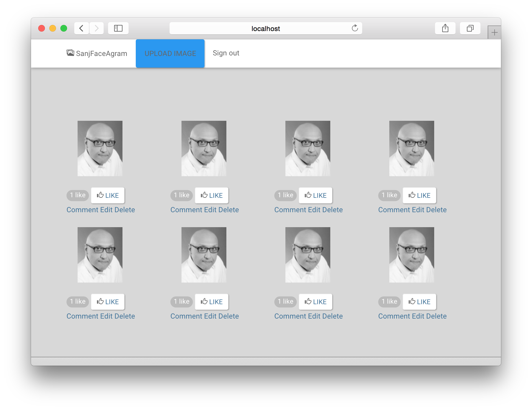Click the UPLOAD IMAGE nav button
The image size is (532, 410).
tap(170, 53)
